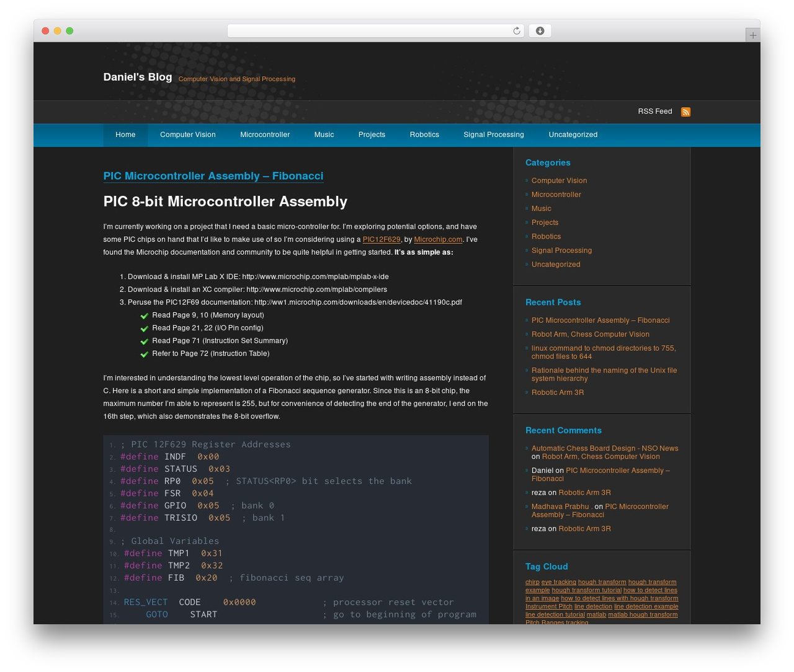
Task: Open recent post about linux chmod directories
Action: click(x=604, y=352)
